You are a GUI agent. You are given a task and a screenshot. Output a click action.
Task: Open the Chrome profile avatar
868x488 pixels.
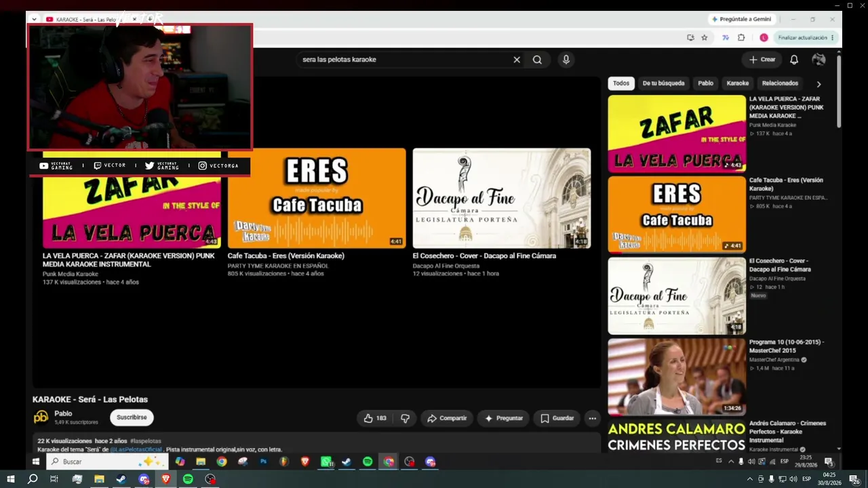point(764,38)
